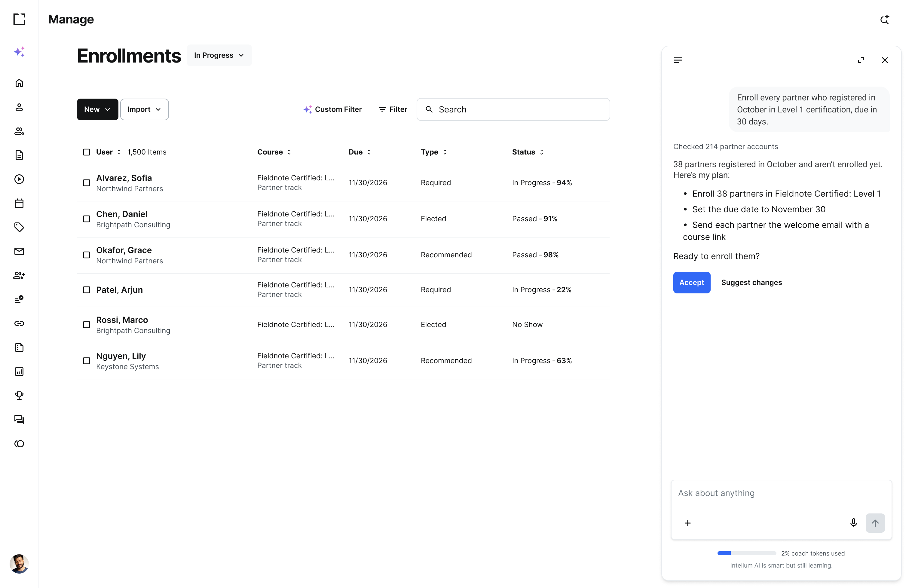Open the link icon in sidebar
This screenshot has width=909, height=588.
click(19, 323)
